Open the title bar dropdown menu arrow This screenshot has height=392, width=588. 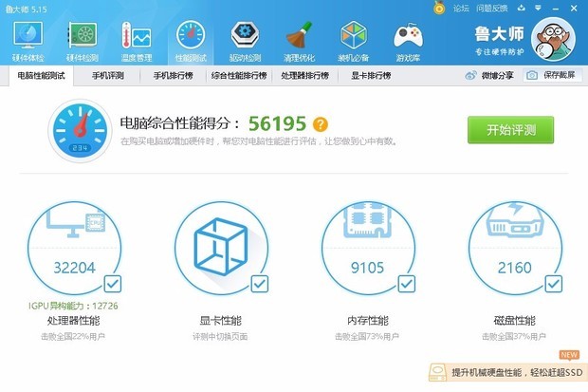pos(538,8)
